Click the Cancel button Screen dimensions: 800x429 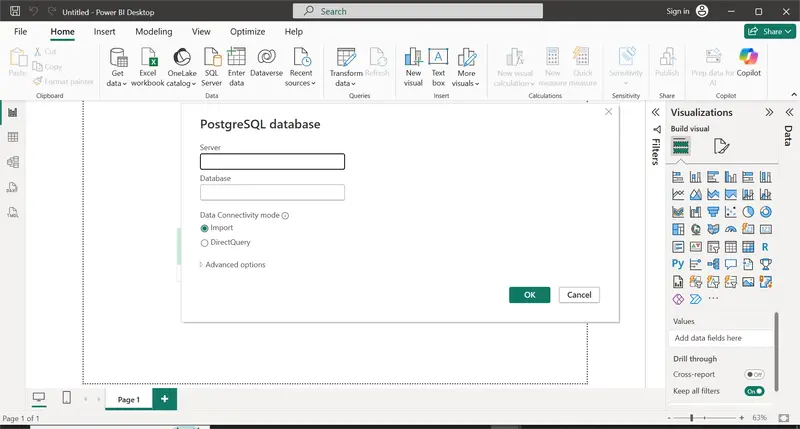click(x=579, y=295)
